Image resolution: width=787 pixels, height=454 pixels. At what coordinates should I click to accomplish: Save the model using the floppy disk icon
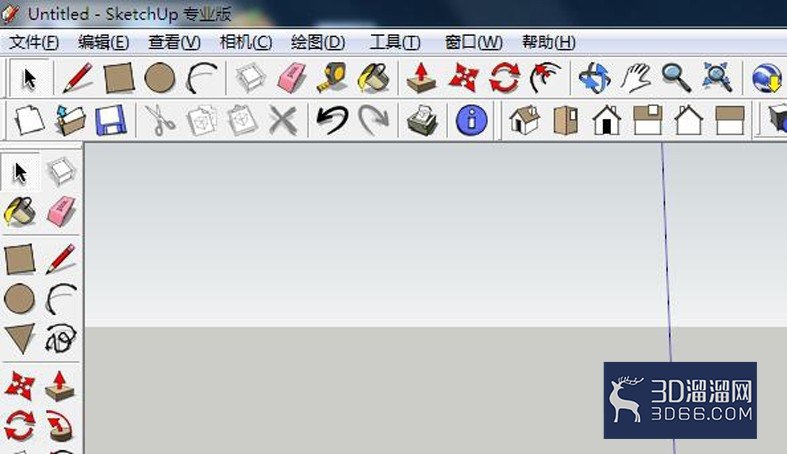pos(110,120)
